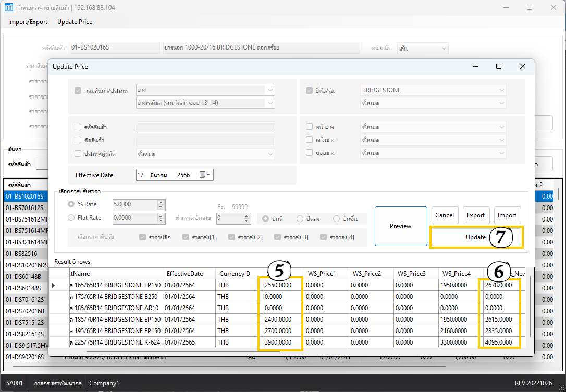Image resolution: width=566 pixels, height=392 pixels.
Task: Open the Effective Date calendar picker
Action: pos(205,175)
